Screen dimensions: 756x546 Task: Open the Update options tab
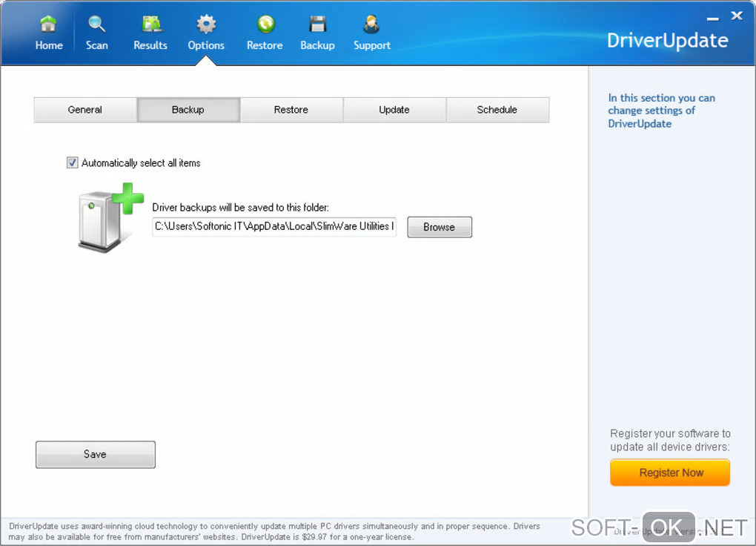[x=394, y=110]
